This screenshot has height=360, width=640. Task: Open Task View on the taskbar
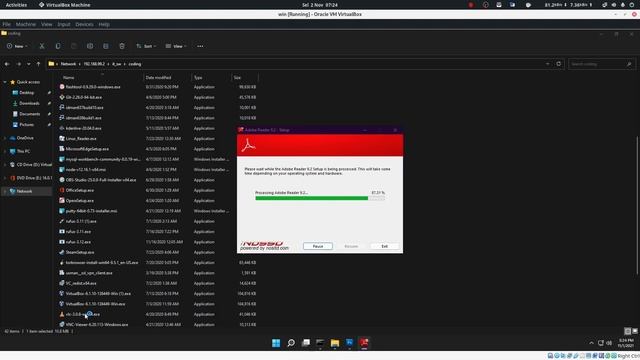pyautogui.click(x=306, y=343)
